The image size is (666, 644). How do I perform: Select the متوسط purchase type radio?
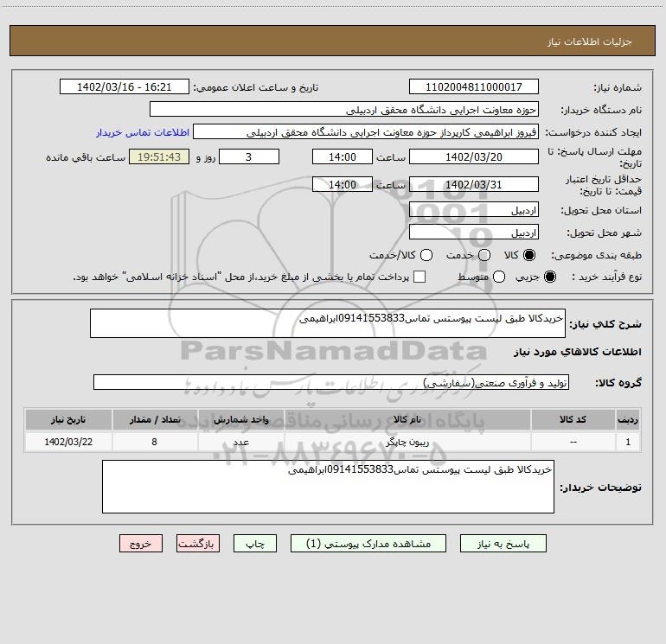tap(499, 277)
